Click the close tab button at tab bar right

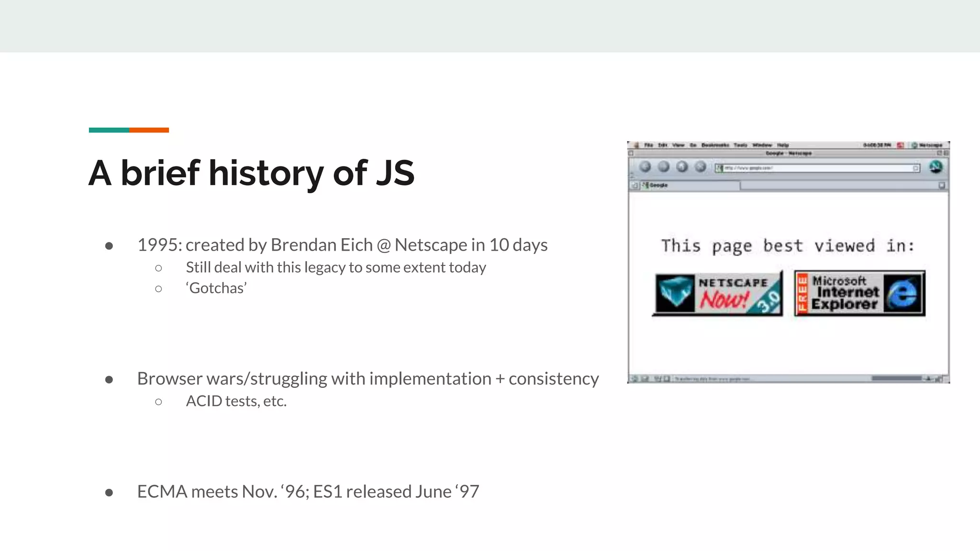(942, 186)
